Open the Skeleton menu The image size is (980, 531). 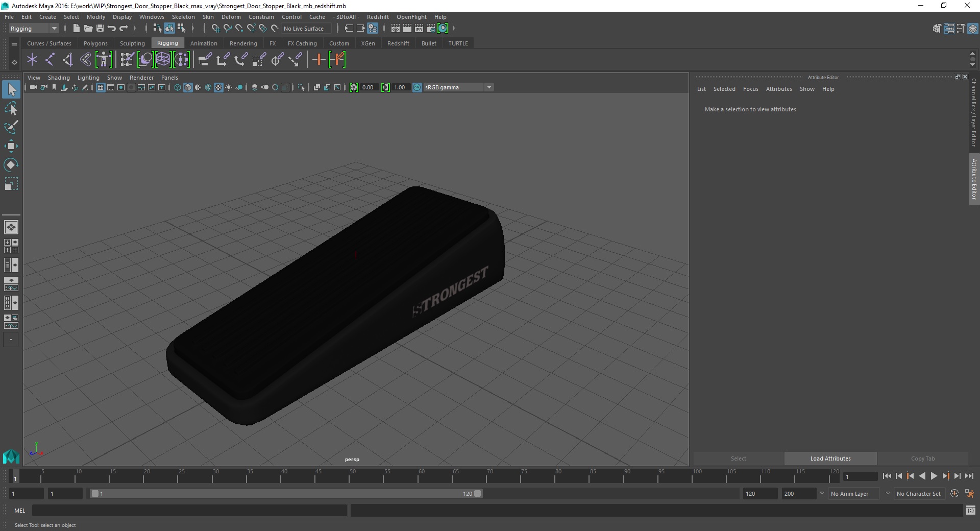click(183, 17)
